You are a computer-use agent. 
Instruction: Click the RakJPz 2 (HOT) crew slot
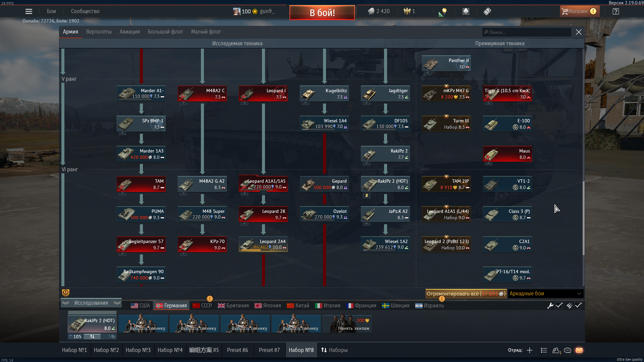[x=92, y=324]
